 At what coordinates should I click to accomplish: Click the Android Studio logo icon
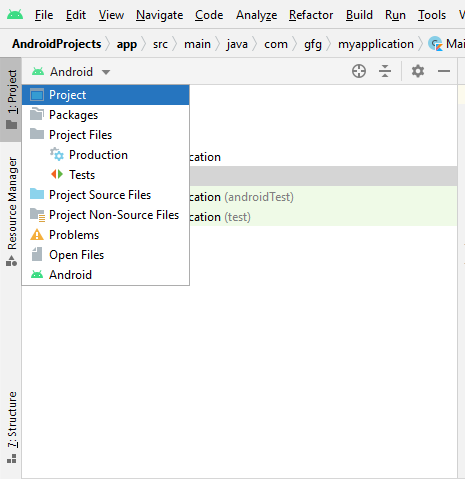click(x=15, y=15)
